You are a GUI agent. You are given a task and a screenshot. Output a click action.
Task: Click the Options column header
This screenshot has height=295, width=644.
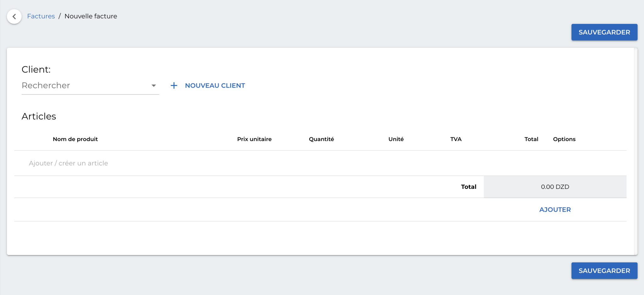click(564, 139)
